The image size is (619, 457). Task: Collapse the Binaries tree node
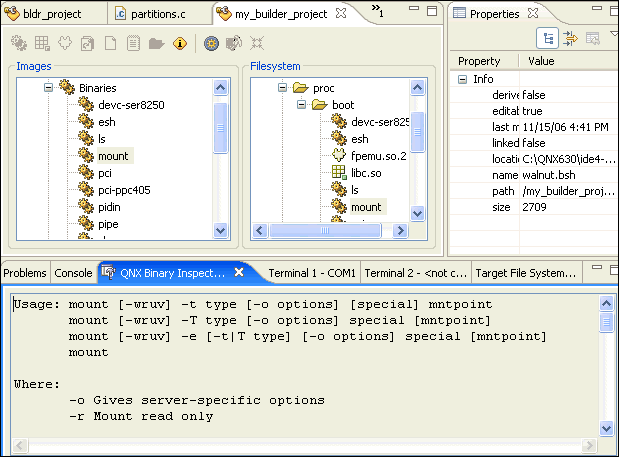[x=47, y=88]
